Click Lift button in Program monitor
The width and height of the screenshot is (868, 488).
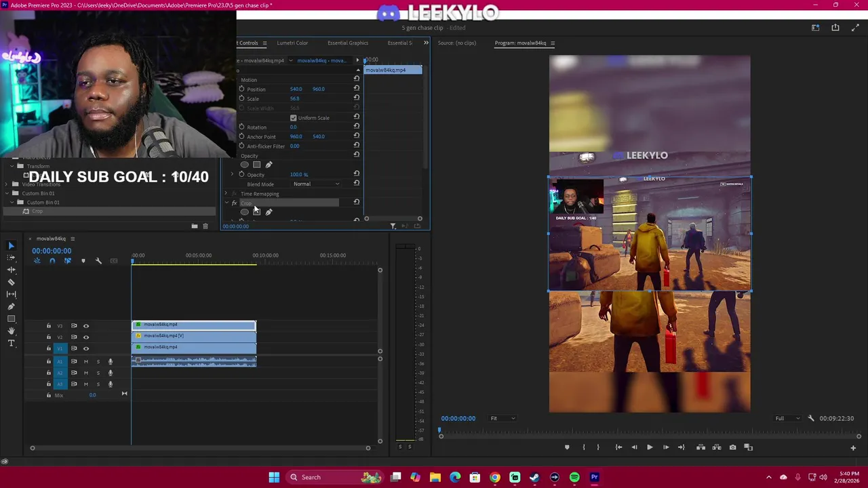tap(701, 447)
